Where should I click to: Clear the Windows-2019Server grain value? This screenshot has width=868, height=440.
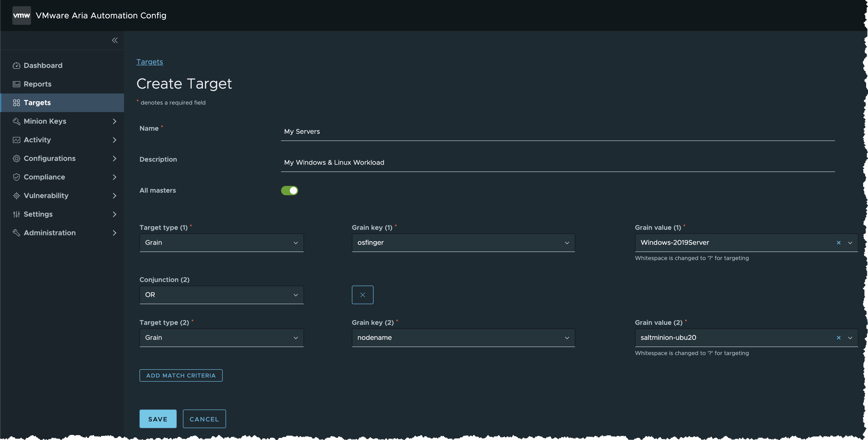point(839,242)
